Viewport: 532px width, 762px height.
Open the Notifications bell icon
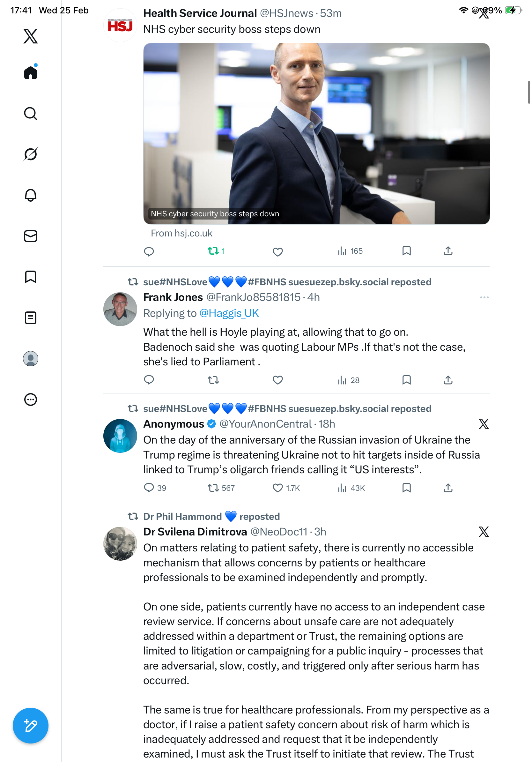click(31, 195)
